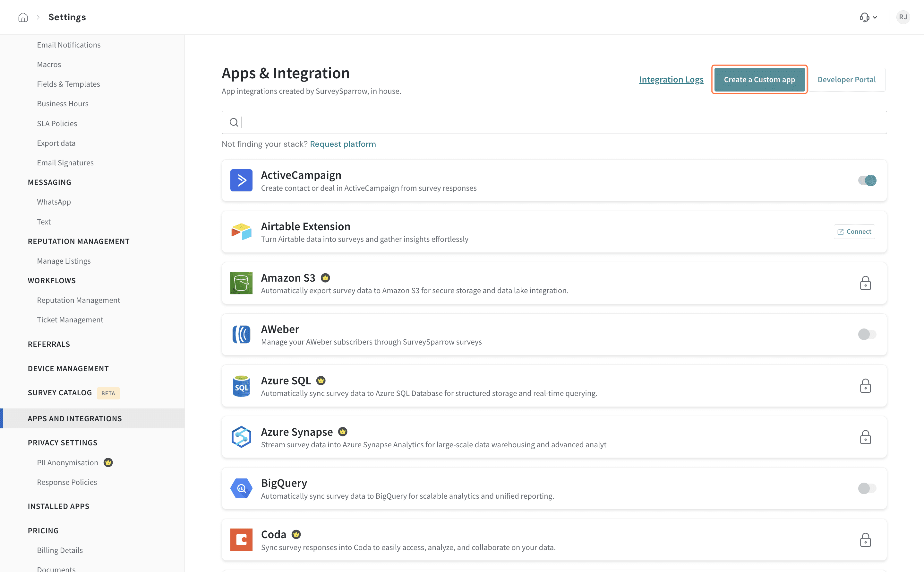924x578 pixels.
Task: Click the Azure SQL database logo
Action: [x=241, y=386]
